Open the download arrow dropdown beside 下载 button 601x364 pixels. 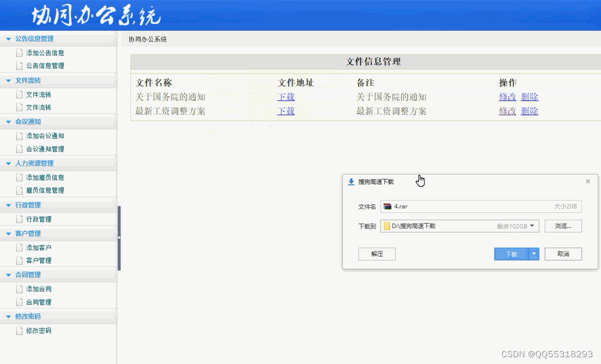click(534, 254)
